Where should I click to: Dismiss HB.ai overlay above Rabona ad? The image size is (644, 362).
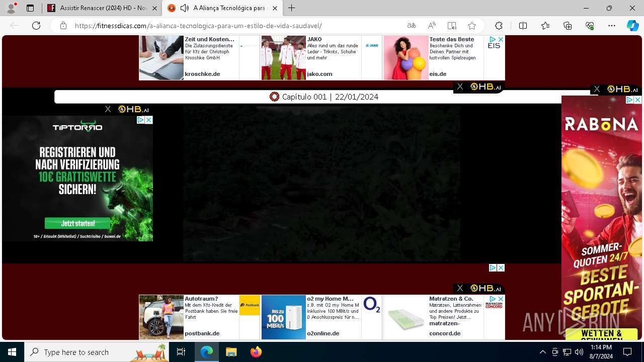[597, 89]
